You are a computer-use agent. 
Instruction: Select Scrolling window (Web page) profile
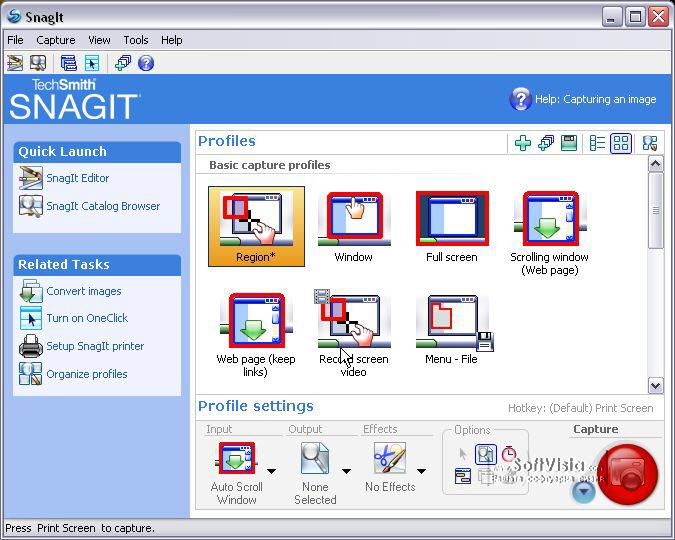[x=549, y=233]
